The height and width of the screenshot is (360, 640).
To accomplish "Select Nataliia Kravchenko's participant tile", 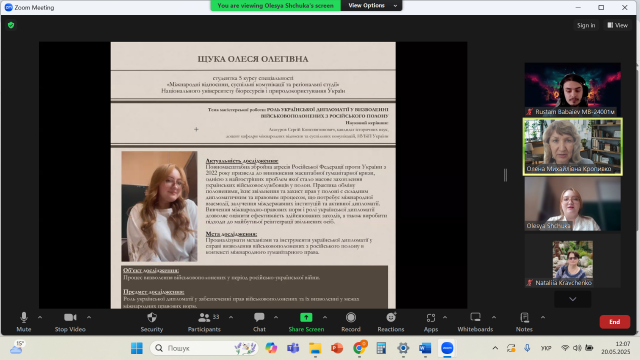I will pos(573,261).
